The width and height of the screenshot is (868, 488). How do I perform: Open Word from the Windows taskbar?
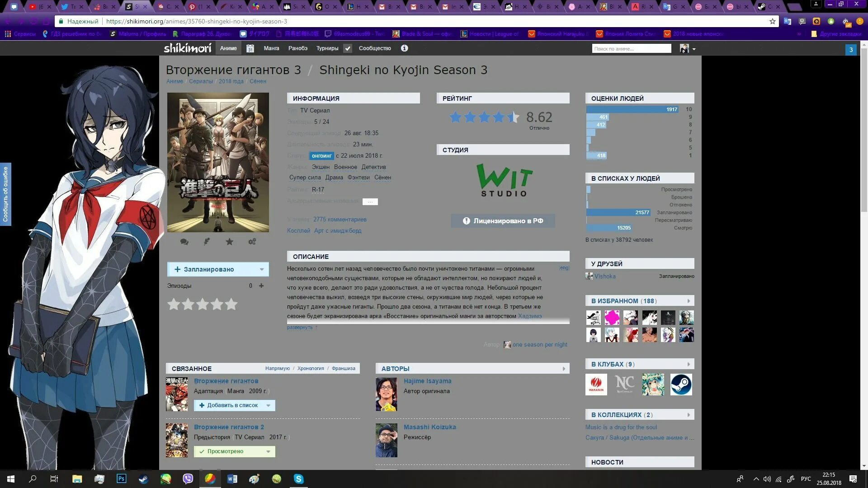click(x=232, y=479)
